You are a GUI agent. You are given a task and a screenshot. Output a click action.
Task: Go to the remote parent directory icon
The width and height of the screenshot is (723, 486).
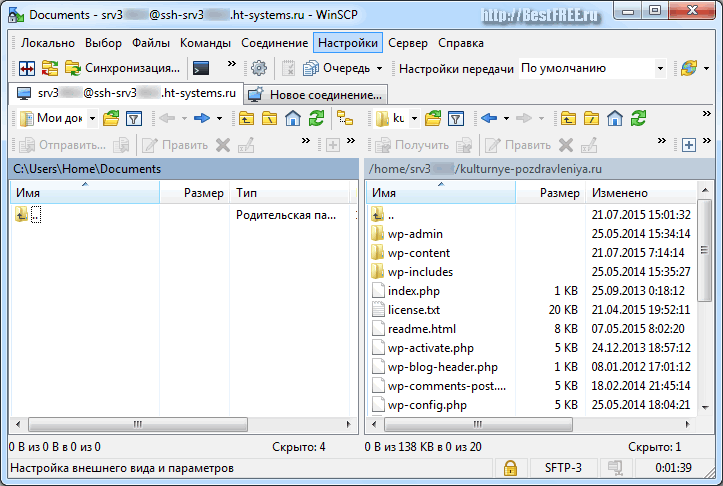(568, 119)
